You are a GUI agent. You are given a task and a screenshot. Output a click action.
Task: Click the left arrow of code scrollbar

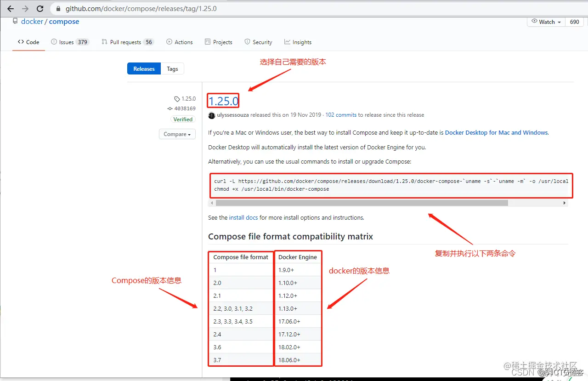(212, 203)
